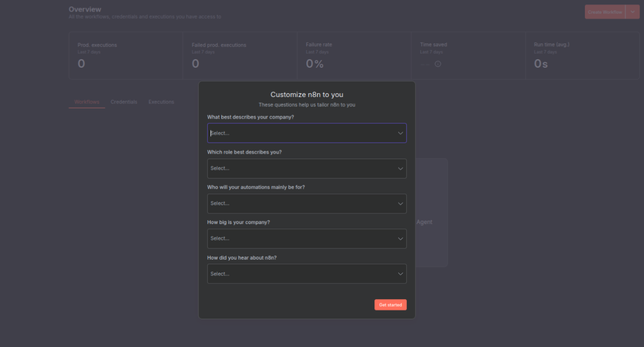Click the Overview page title
The height and width of the screenshot is (347, 644).
(x=85, y=9)
